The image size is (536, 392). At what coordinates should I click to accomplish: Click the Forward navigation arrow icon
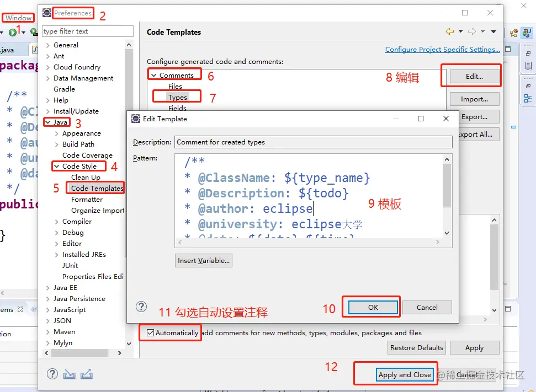(472, 31)
